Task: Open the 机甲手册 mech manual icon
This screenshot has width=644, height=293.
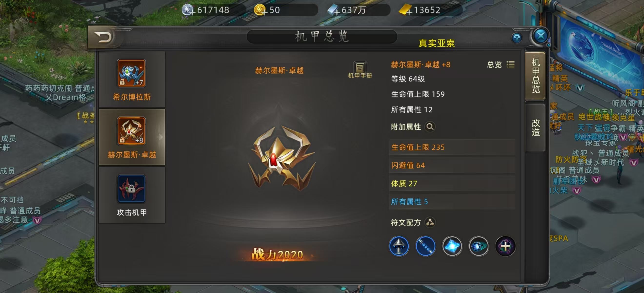Action: tap(360, 70)
